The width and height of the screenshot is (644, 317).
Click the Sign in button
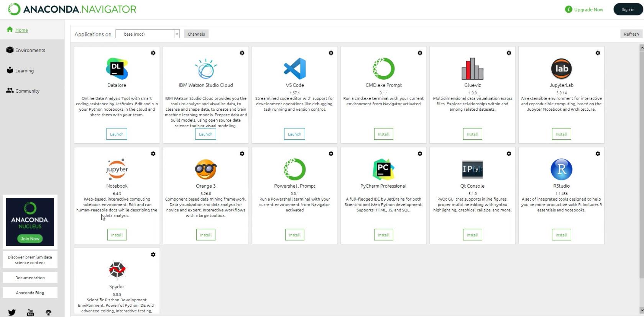click(x=628, y=10)
